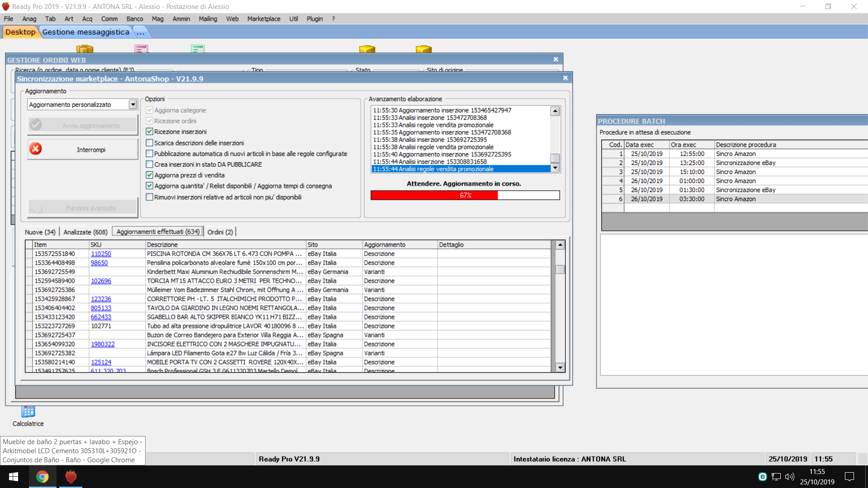
Task: Open the Aggiornamento personalizzato dropdown
Action: [133, 104]
